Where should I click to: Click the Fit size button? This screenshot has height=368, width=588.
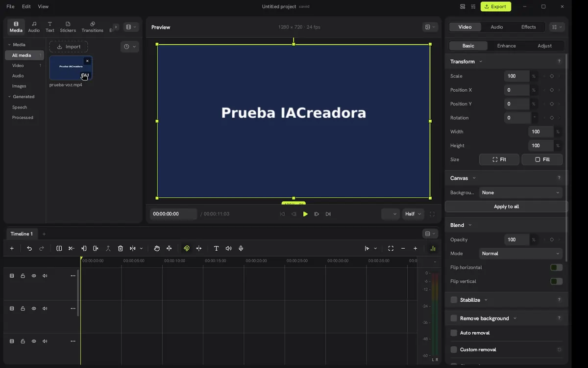click(499, 159)
